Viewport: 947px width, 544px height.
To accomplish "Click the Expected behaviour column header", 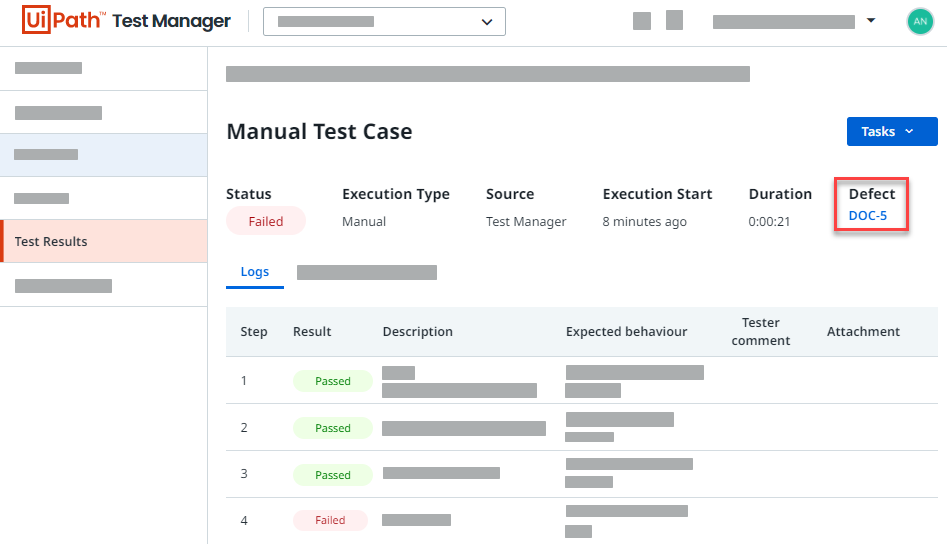I will 626,332.
